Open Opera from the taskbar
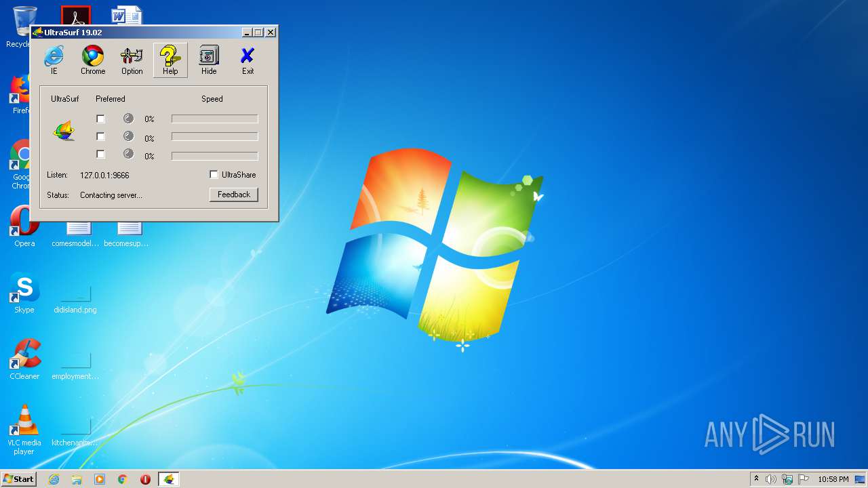Screen dimensions: 868x488 tap(145, 479)
